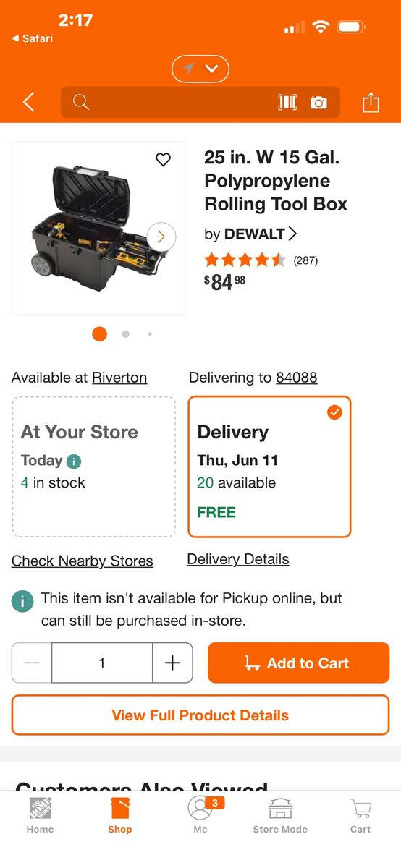Open Check Nearby Stores link
The height and width of the screenshot is (868, 401).
click(x=83, y=561)
